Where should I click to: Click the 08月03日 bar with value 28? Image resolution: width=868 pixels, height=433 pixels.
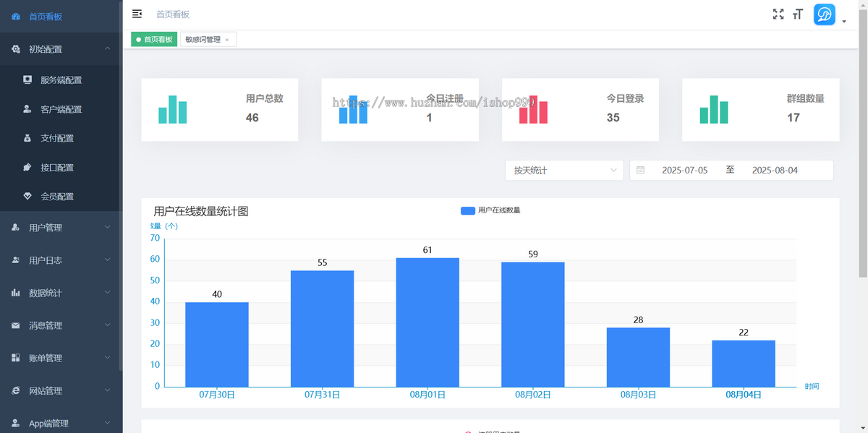[x=638, y=357]
